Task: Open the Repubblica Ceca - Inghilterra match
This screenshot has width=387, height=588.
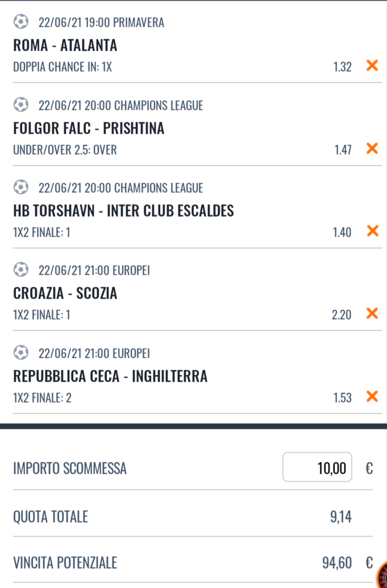Action: 110,376
